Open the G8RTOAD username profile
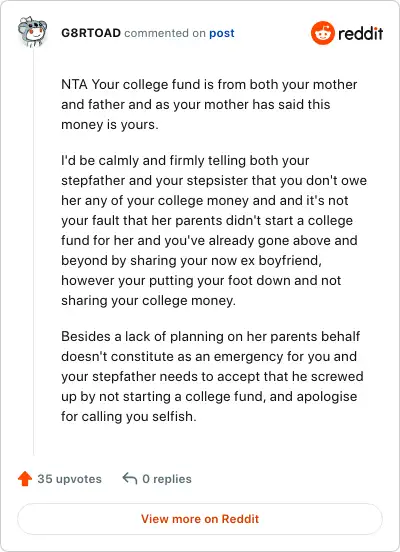Image resolution: width=400 pixels, height=552 pixels. click(x=91, y=33)
